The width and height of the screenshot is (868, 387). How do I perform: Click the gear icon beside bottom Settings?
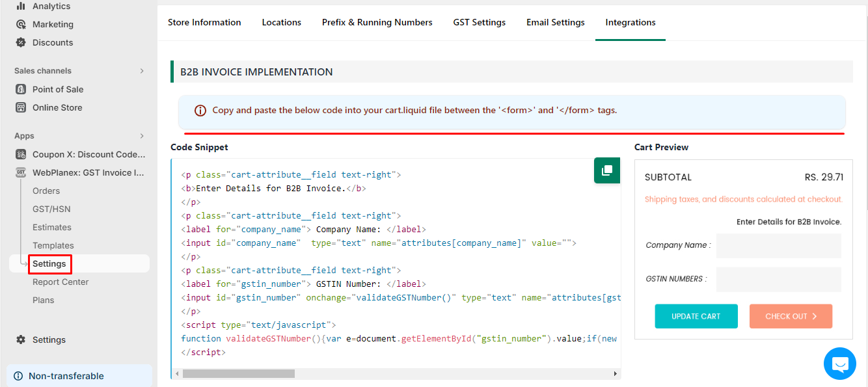click(x=21, y=340)
